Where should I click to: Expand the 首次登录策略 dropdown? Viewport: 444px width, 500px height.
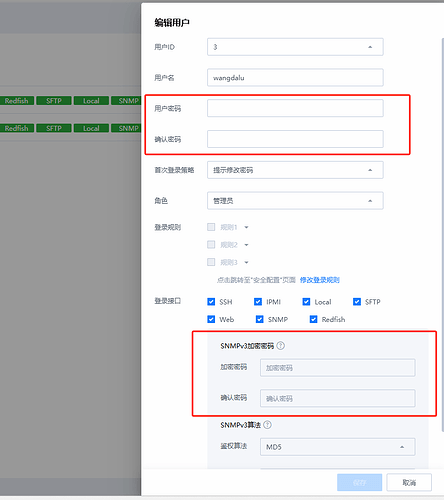point(295,170)
